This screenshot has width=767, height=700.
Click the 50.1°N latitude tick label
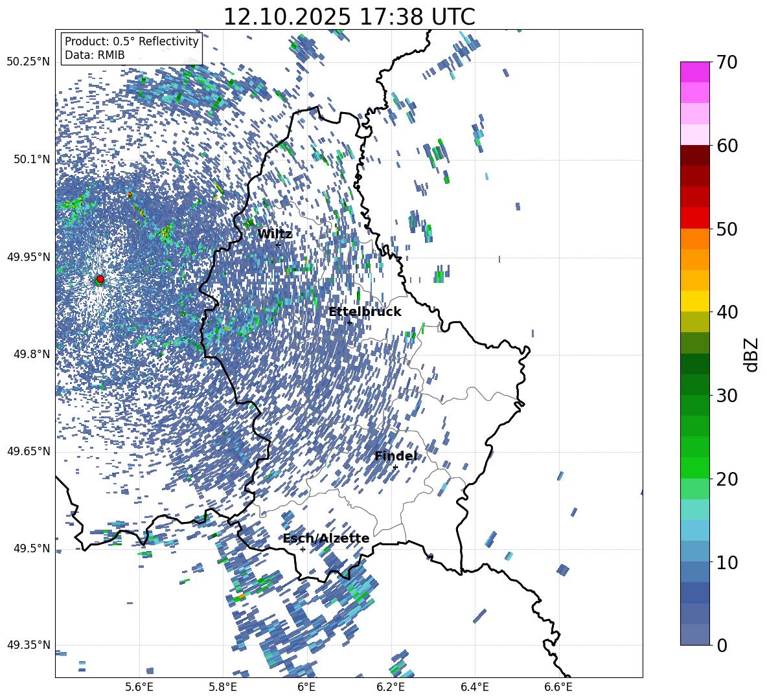[x=31, y=160]
